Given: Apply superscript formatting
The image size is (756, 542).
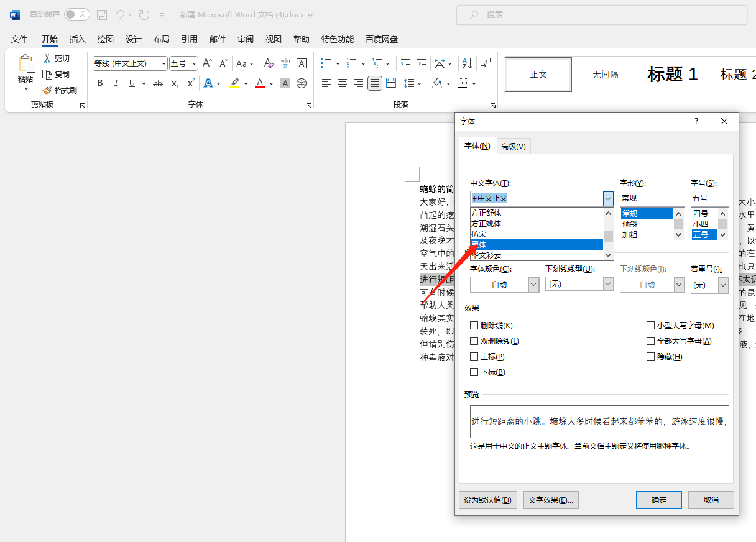Looking at the screenshot, I should tap(190, 83).
